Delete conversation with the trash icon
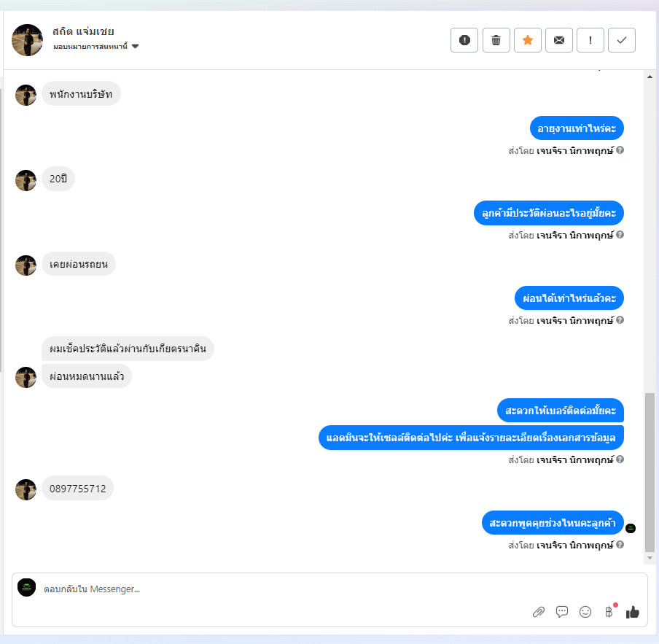This screenshot has height=644, width=659. click(496, 40)
